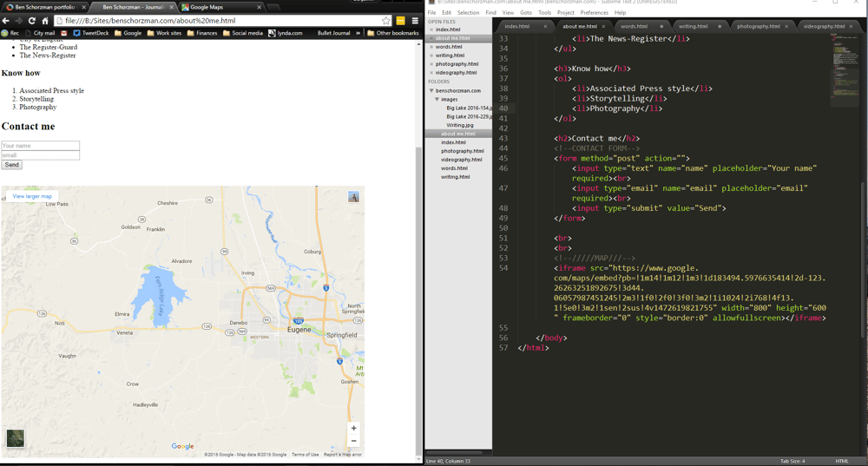Open the Work sites bookmark folder
Viewport: 868px width, 466px height.
tap(164, 33)
